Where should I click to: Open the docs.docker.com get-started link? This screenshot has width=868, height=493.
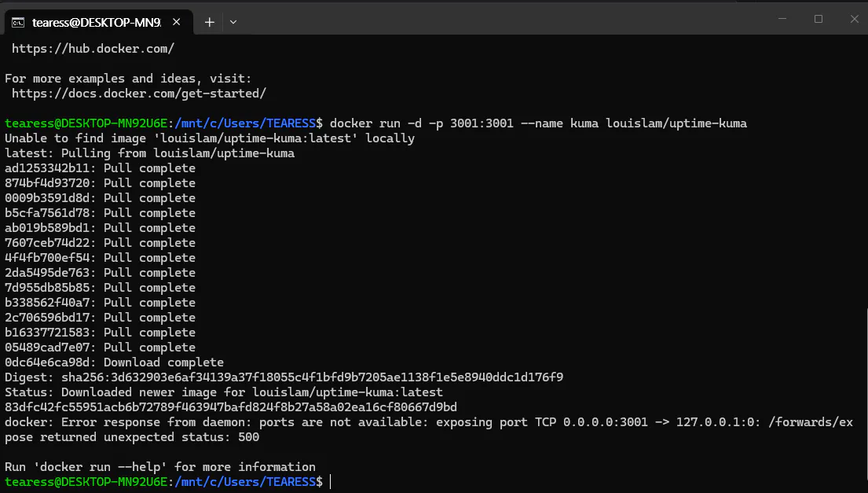(x=139, y=94)
